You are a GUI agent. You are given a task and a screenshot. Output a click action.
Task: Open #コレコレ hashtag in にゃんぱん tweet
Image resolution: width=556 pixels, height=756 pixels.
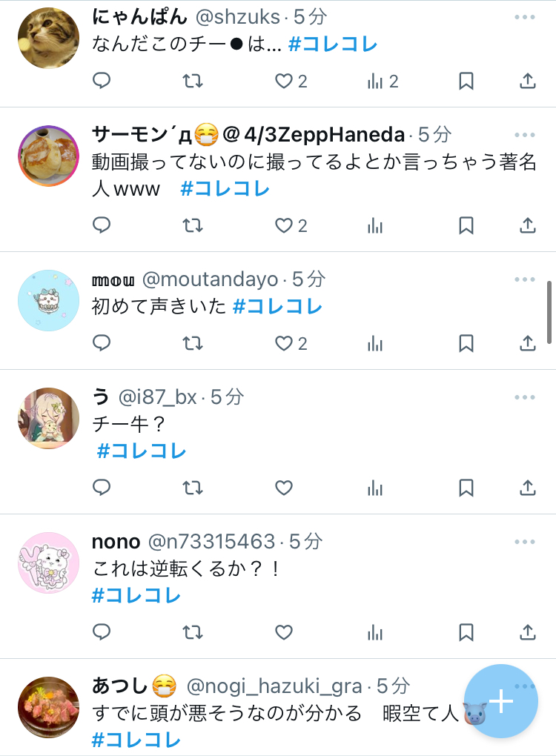click(x=333, y=44)
